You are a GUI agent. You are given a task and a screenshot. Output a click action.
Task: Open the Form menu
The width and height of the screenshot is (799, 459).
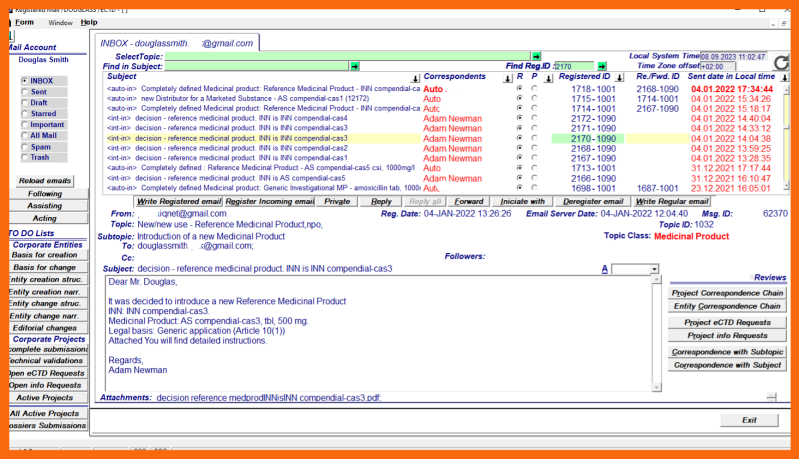point(24,22)
